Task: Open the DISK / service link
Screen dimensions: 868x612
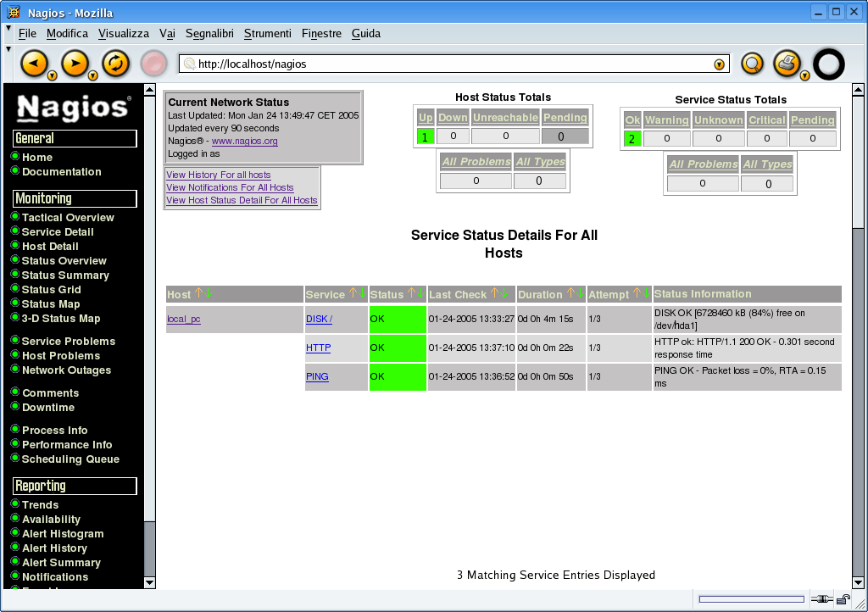Action: click(x=319, y=320)
